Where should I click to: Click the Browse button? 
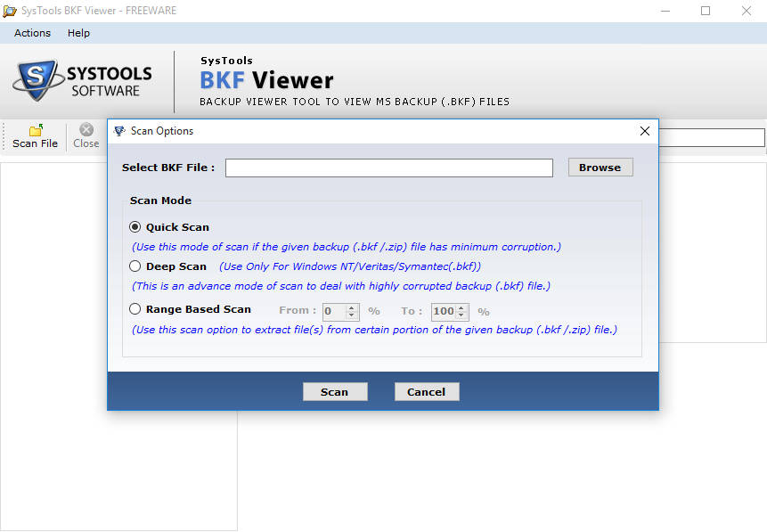(x=600, y=168)
